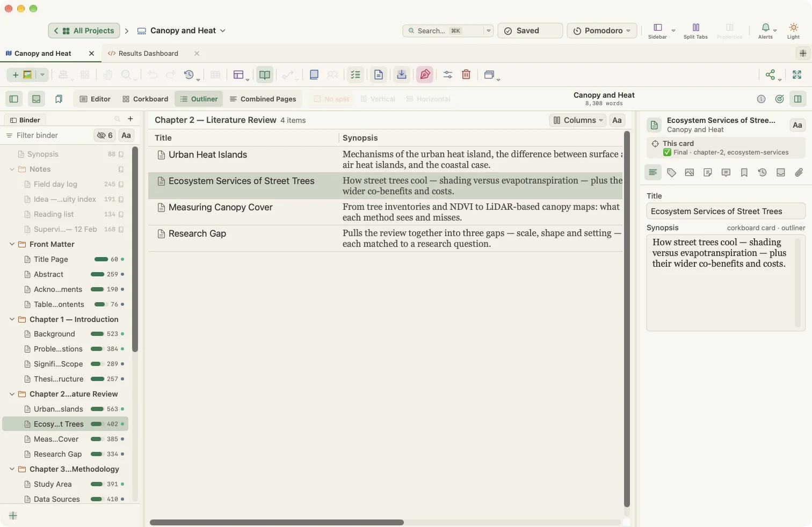Open the inbox tray tab in inspector
This screenshot has height=527, width=812.
[x=781, y=172]
